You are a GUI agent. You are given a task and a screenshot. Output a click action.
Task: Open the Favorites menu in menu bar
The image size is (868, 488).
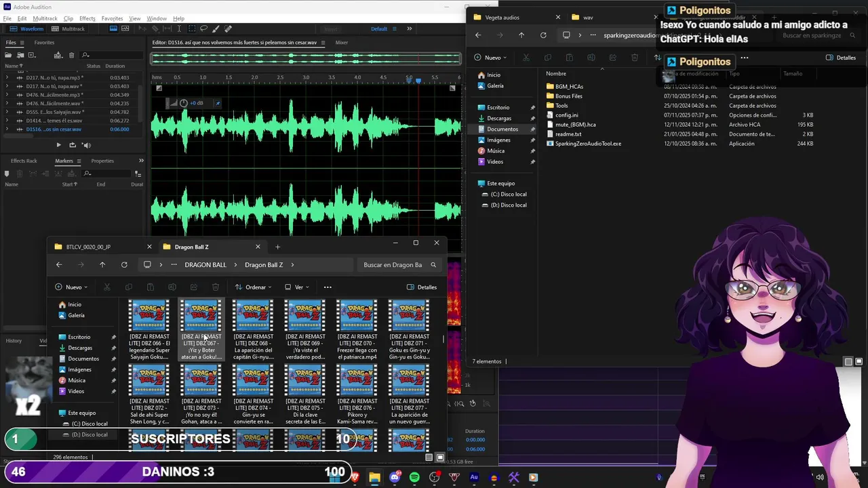112,18
